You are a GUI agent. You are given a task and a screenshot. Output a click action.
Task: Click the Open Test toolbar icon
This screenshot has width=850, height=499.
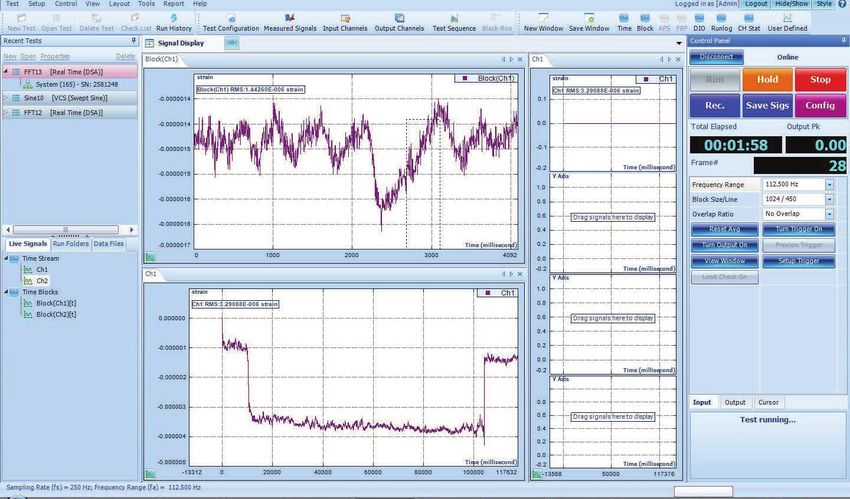pos(56,23)
